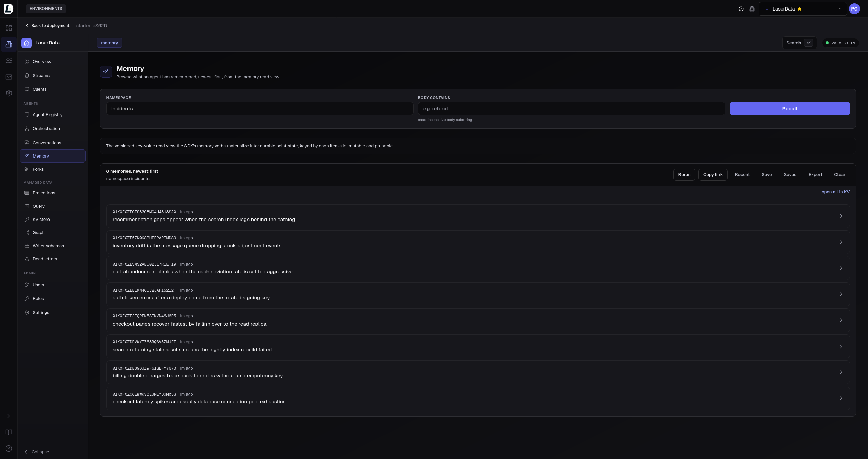Open the waves icon in the rail
The height and width of the screenshot is (459, 868).
tap(9, 61)
